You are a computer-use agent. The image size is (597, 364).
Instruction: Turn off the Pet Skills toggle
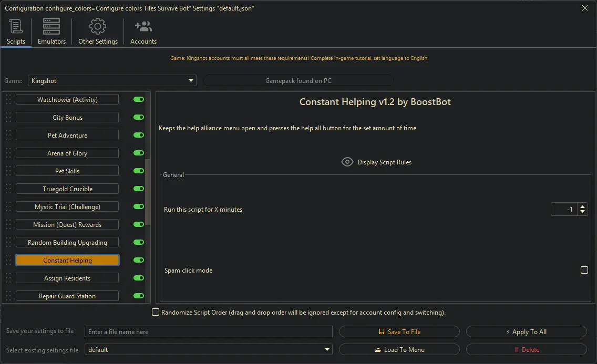pos(138,171)
